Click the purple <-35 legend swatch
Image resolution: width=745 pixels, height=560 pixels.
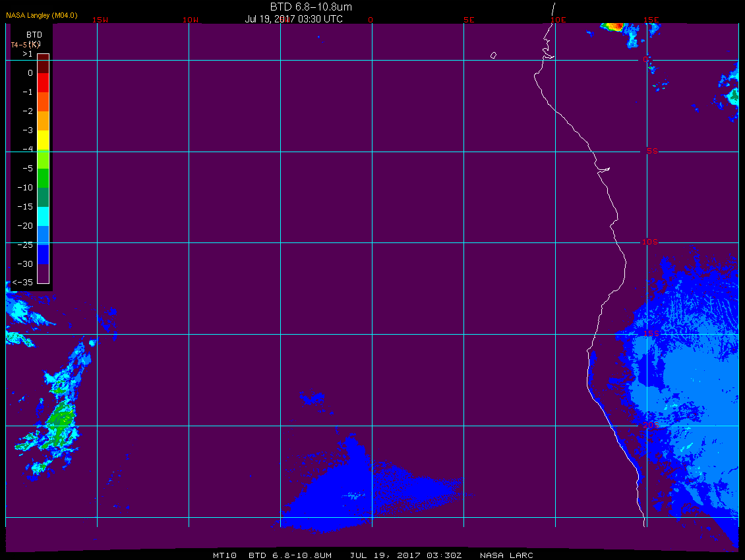coord(44,273)
